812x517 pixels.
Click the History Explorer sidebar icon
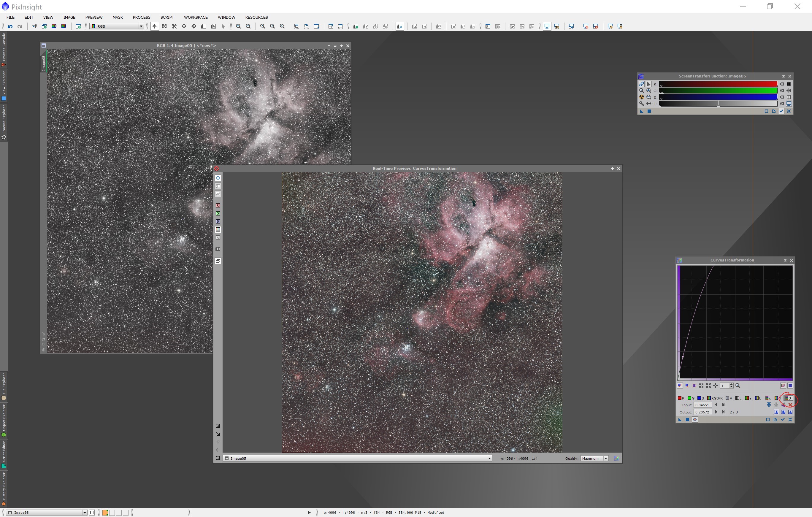click(4, 489)
